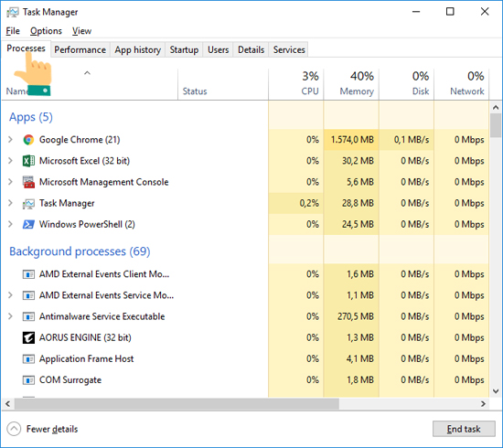Click the horizontal scrollbar right arrow
503x448 pixels.
[483, 404]
